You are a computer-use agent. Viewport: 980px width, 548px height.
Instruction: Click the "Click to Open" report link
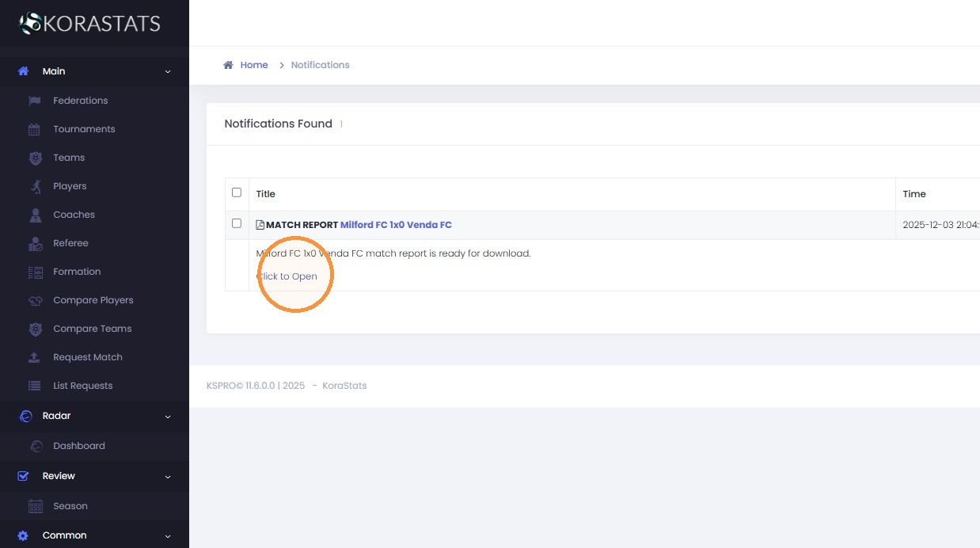[x=287, y=276]
